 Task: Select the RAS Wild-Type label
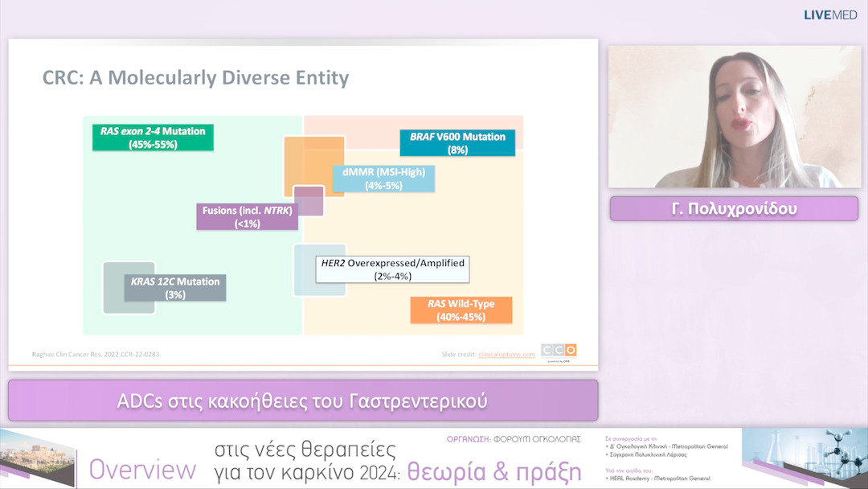tap(461, 310)
